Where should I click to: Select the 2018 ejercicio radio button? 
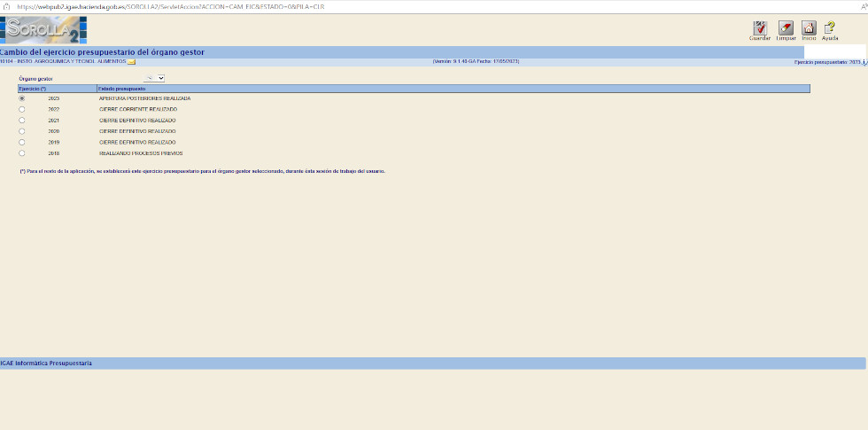tap(21, 153)
